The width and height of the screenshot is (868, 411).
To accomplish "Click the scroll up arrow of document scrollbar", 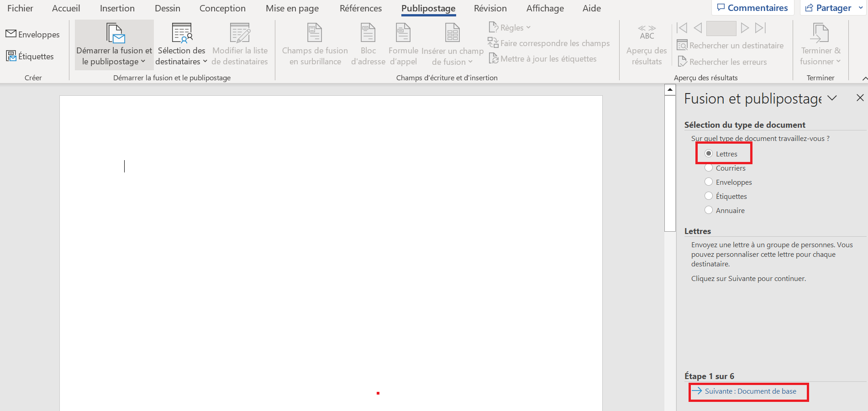I will click(x=670, y=89).
